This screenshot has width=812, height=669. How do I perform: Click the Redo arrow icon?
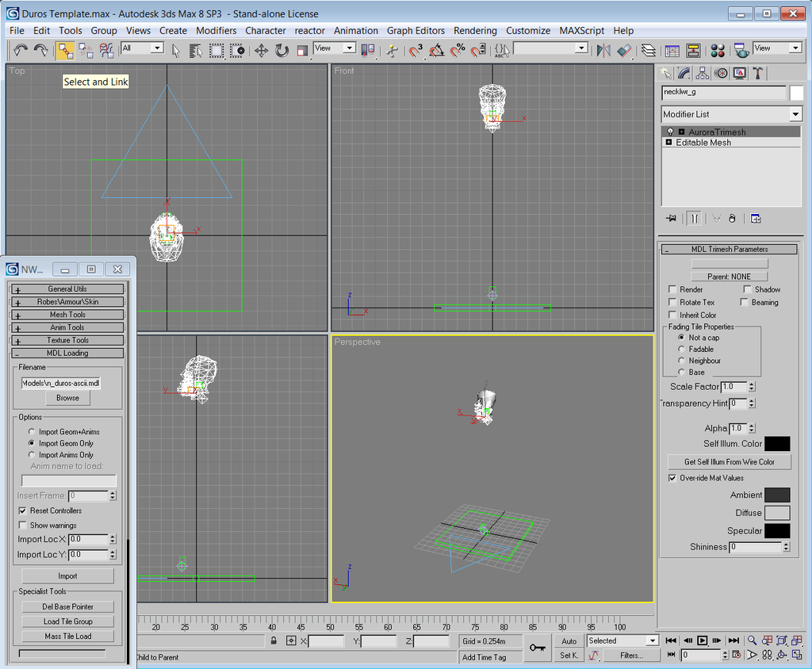coord(41,50)
